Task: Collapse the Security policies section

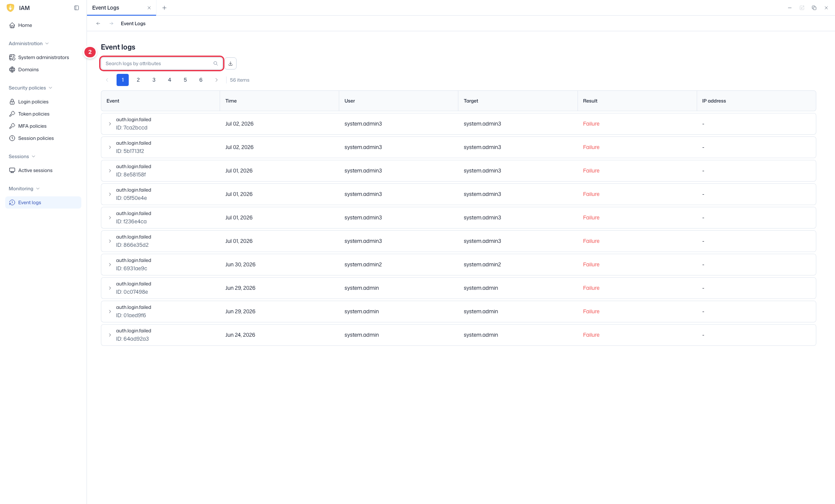Action: [x=30, y=88]
